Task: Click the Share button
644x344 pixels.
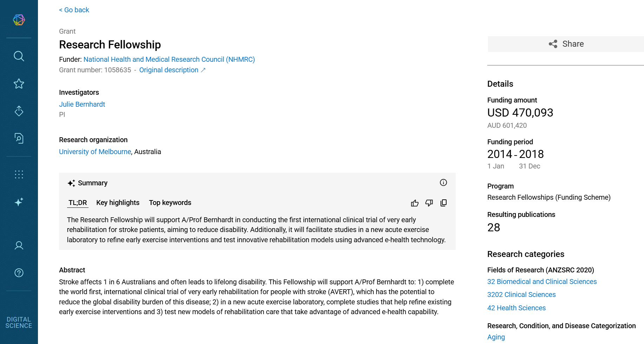Action: 566,44
